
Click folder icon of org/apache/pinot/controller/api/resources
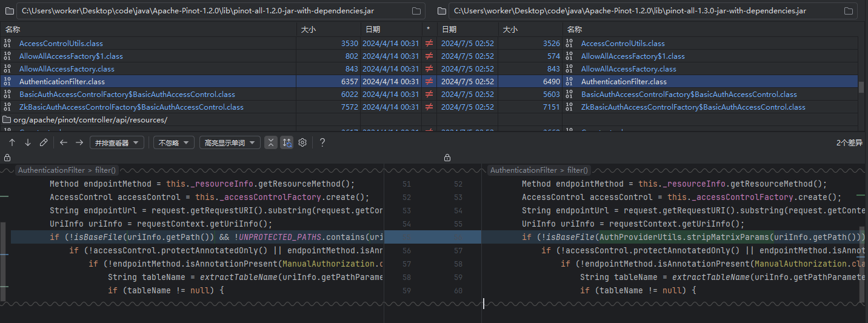point(7,119)
